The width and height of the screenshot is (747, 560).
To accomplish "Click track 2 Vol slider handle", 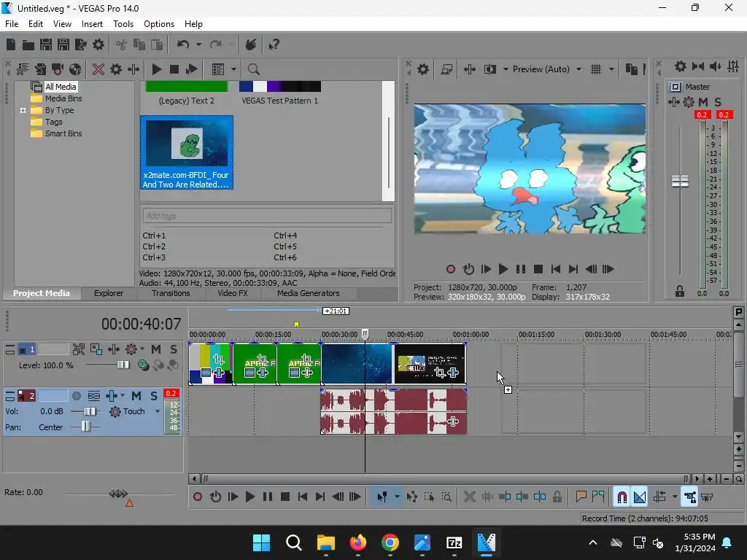I will [90, 411].
